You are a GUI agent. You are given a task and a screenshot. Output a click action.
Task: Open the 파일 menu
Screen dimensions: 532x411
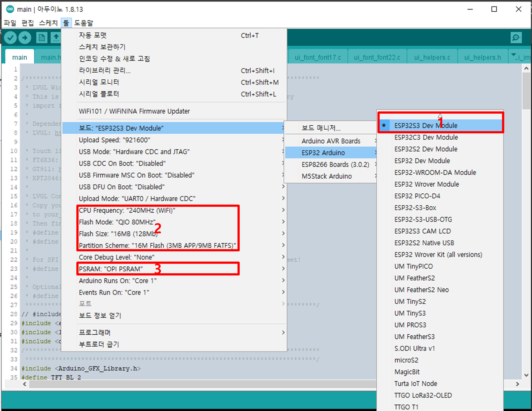coord(10,23)
